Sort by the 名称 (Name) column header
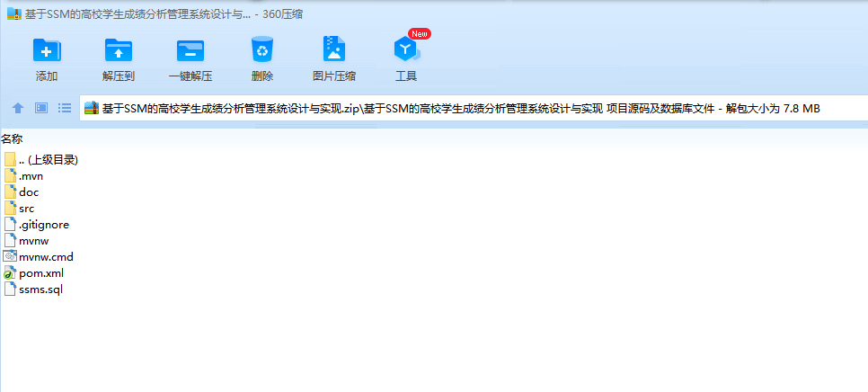The image size is (868, 392). pyautogui.click(x=12, y=139)
